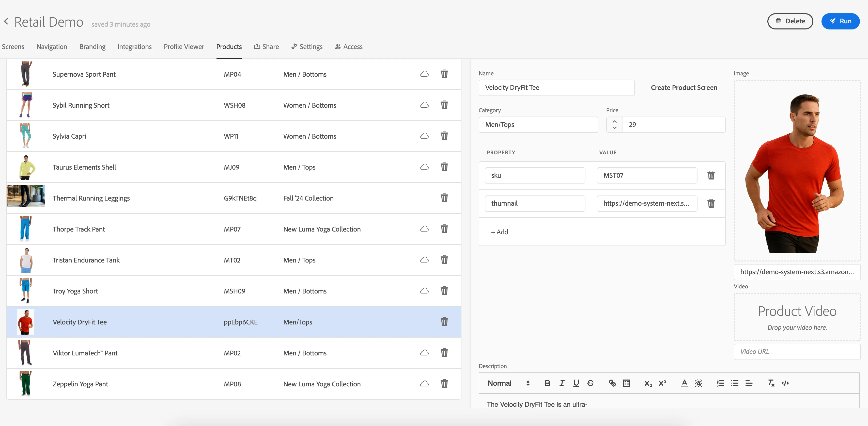Toggle bold formatting in description editor
Image resolution: width=868 pixels, height=426 pixels.
tap(547, 383)
